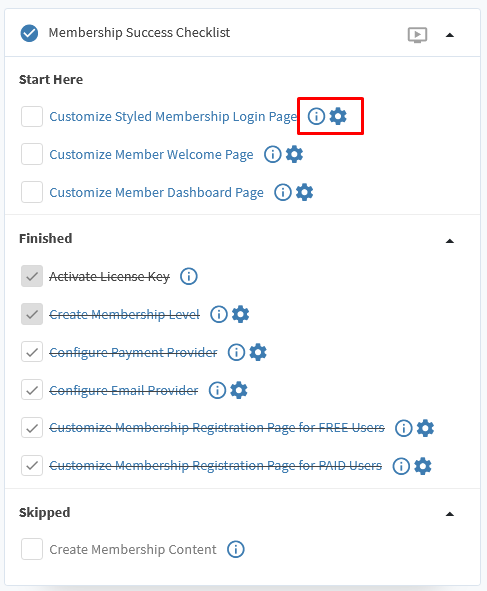The height and width of the screenshot is (591, 487).
Task: Follow the Create Membership Level link
Action: point(124,314)
